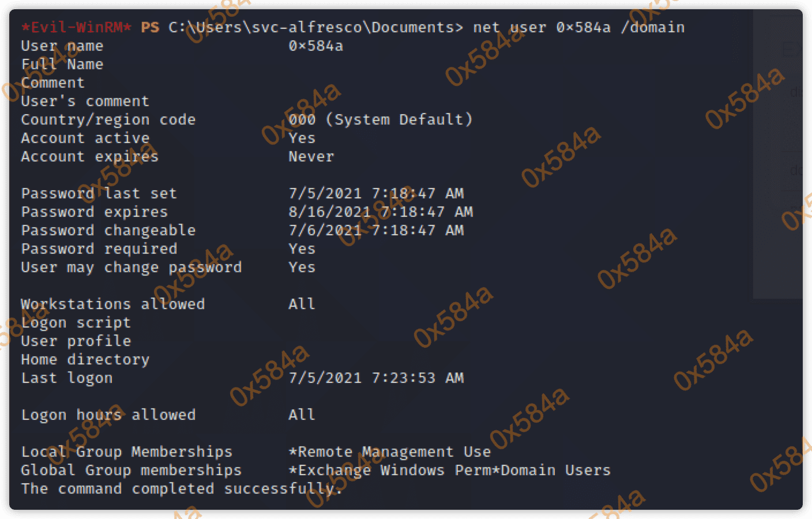Click the Full Name field label
Screen dimensions: 812x519
(x=62, y=64)
